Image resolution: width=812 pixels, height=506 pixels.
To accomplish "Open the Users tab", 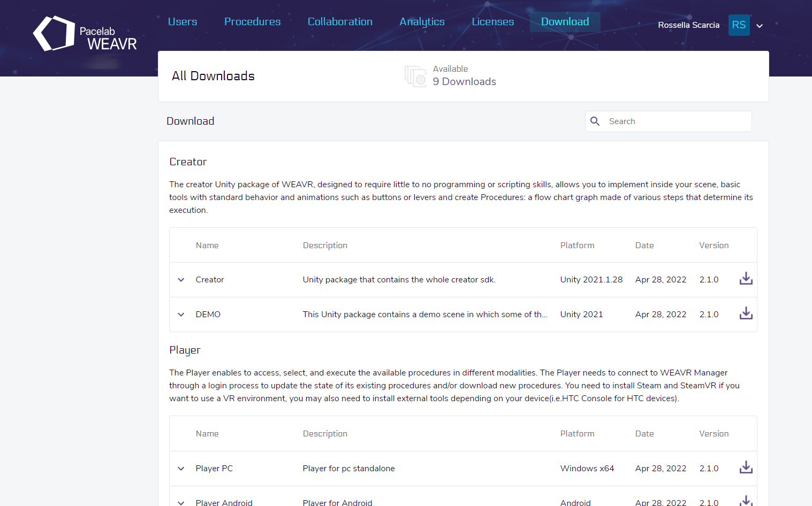I will pos(183,21).
